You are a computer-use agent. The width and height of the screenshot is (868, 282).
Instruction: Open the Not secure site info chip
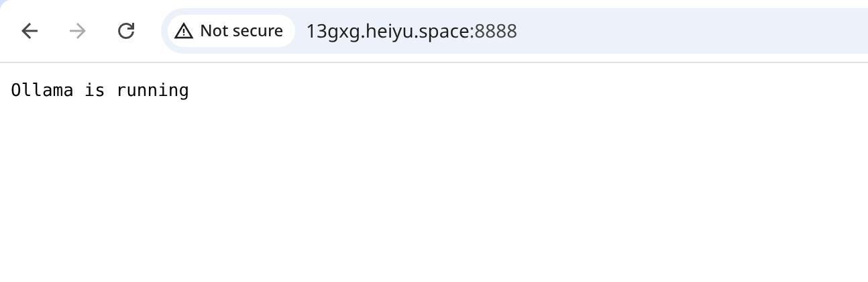pyautogui.click(x=231, y=31)
